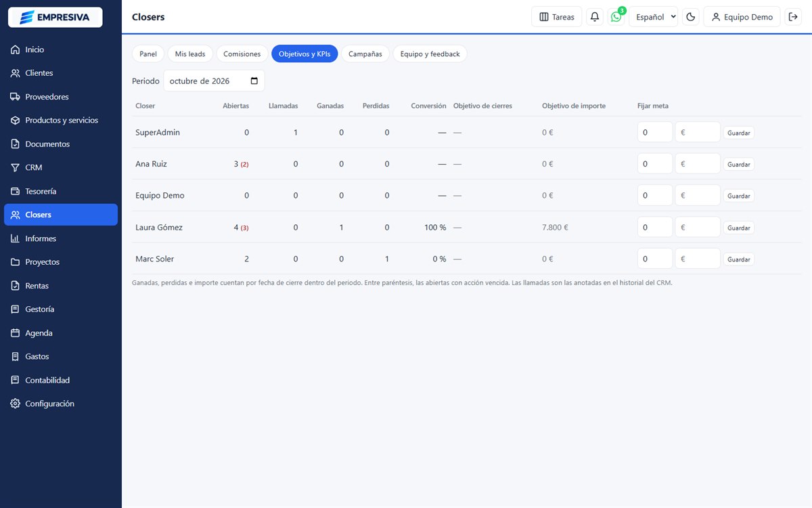
Task: Click the Proyectos folder icon
Action: tap(16, 262)
